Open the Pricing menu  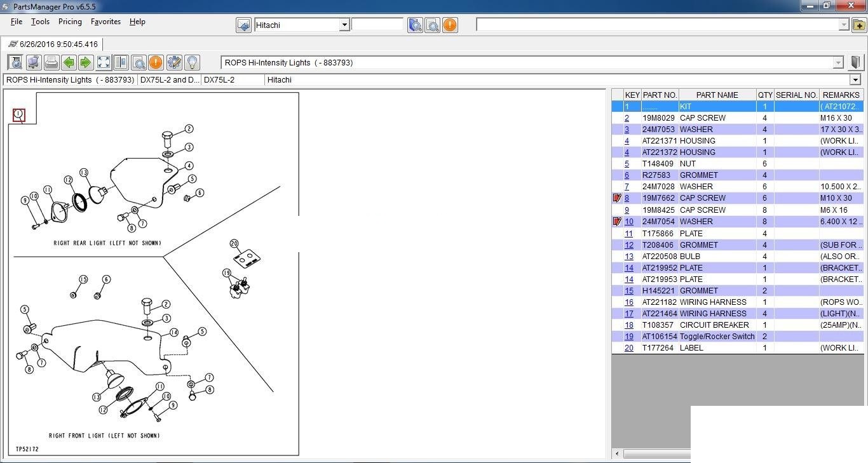tap(70, 22)
